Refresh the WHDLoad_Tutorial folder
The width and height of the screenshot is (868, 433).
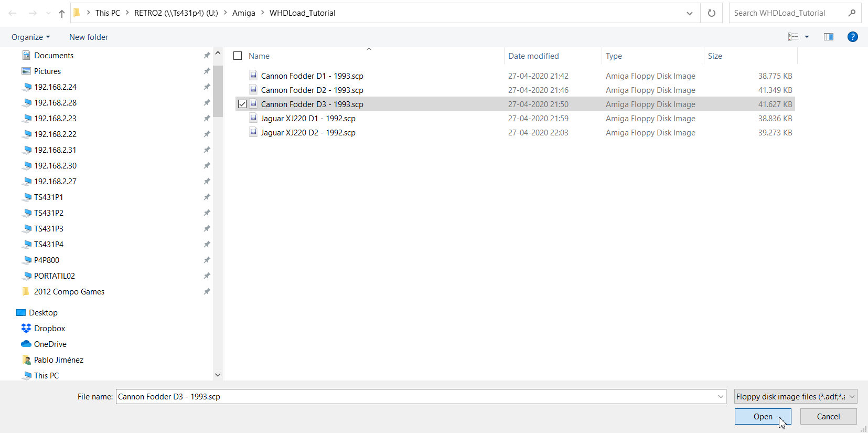[x=712, y=13]
